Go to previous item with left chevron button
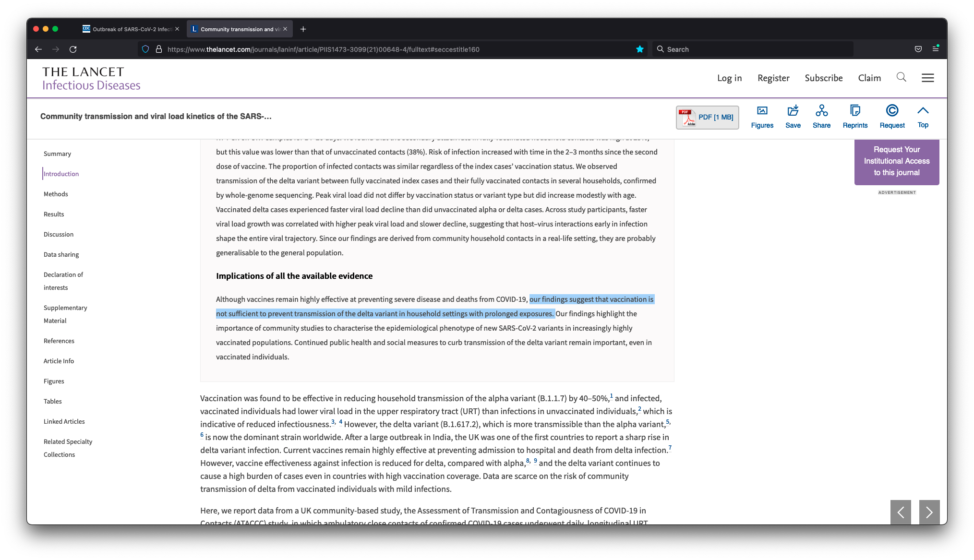974x560 pixels. pos(901,512)
